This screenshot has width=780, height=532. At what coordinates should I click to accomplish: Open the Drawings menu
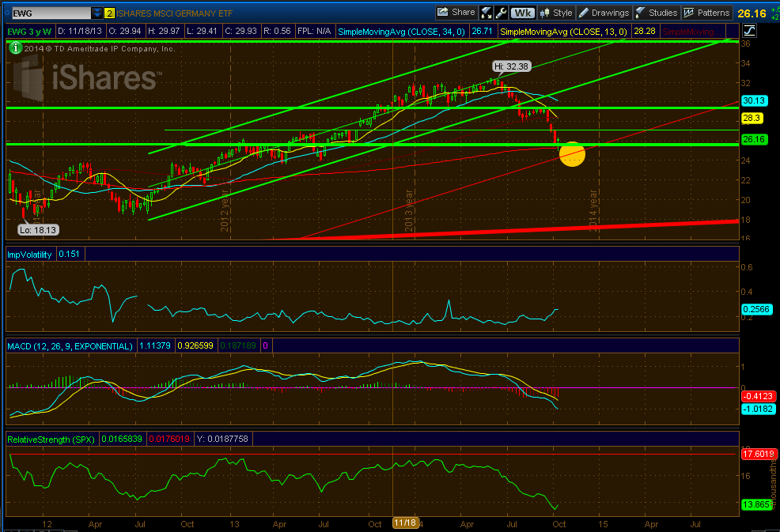pyautogui.click(x=604, y=13)
